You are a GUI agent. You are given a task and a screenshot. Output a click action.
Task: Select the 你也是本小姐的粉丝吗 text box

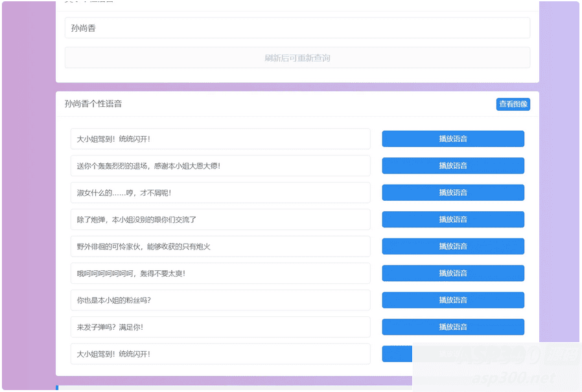pos(220,300)
